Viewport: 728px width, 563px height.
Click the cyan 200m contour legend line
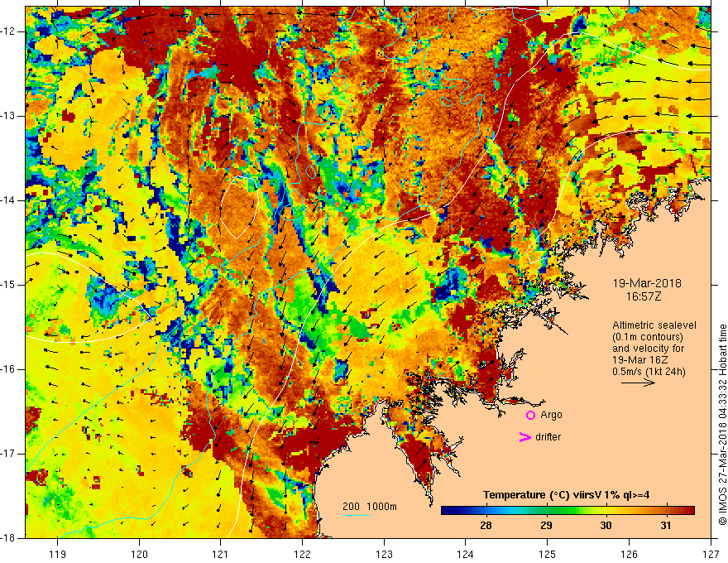(x=357, y=515)
